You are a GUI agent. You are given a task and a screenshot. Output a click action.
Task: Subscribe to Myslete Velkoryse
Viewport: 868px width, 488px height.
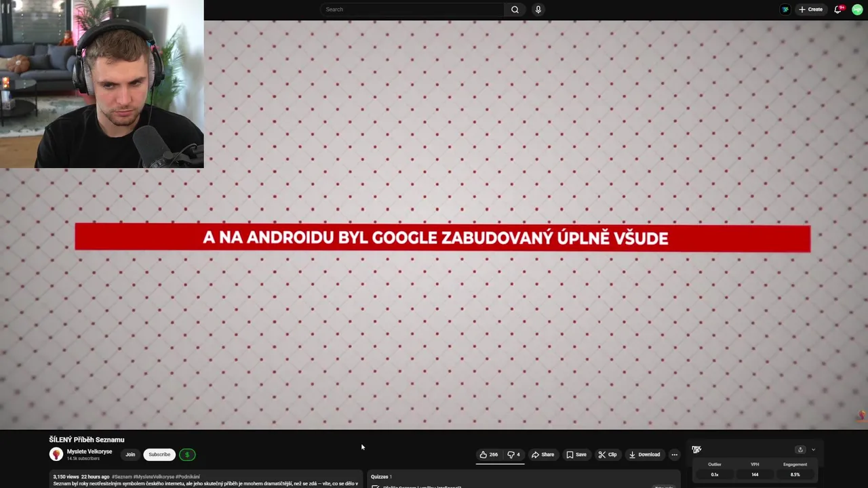click(x=159, y=455)
